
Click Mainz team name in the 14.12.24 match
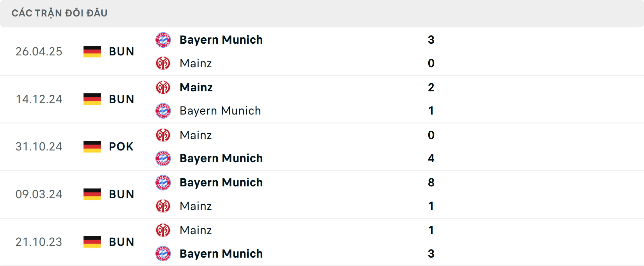[x=196, y=87]
